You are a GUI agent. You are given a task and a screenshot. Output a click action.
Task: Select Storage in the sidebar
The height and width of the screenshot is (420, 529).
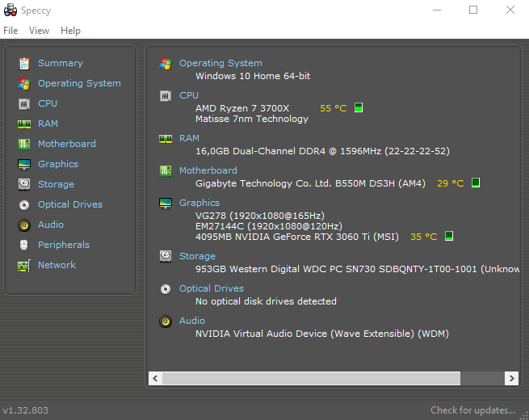pos(56,184)
